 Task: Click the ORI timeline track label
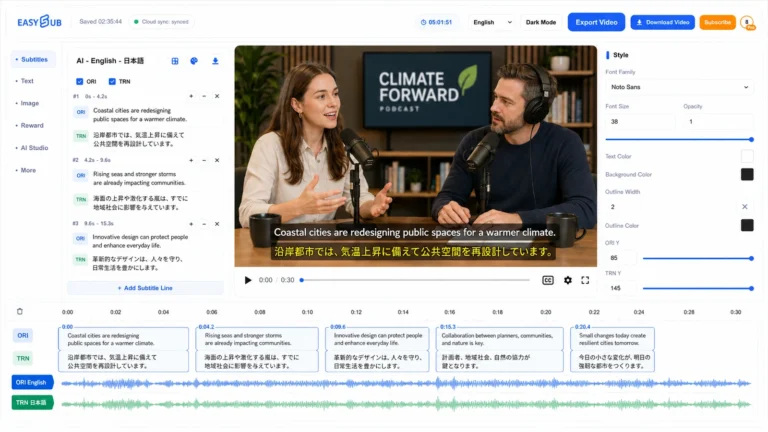pos(23,336)
